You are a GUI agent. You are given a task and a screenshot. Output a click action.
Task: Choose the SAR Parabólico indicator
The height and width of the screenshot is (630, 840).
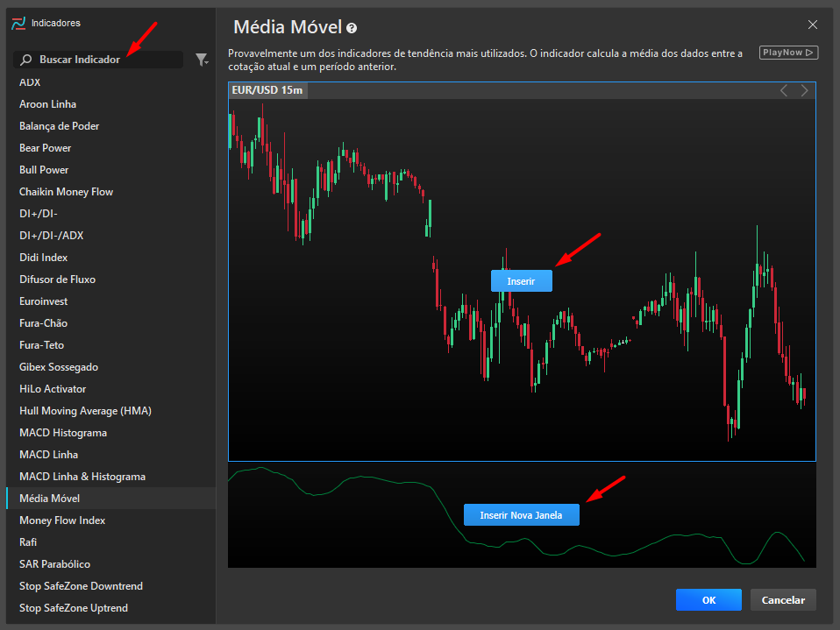54,564
